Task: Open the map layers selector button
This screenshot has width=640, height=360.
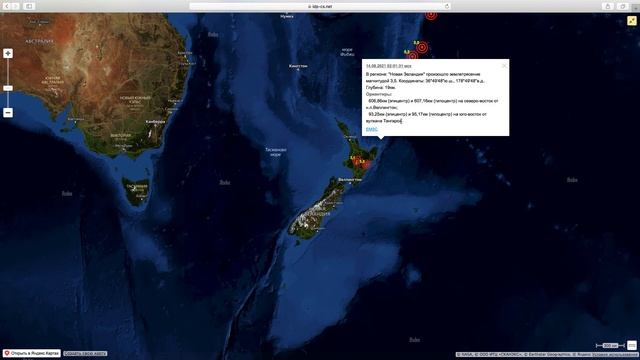Action: click(x=632, y=345)
